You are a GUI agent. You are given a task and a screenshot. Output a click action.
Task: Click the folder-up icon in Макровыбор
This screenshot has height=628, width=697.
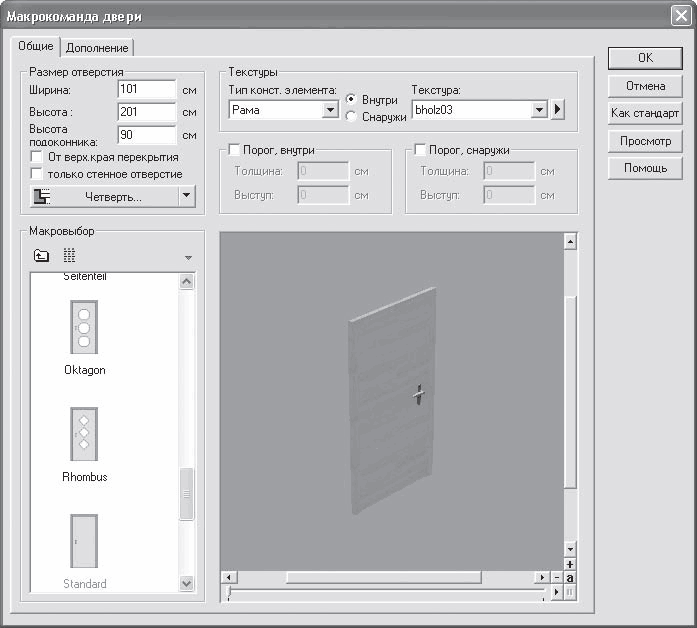pos(42,256)
